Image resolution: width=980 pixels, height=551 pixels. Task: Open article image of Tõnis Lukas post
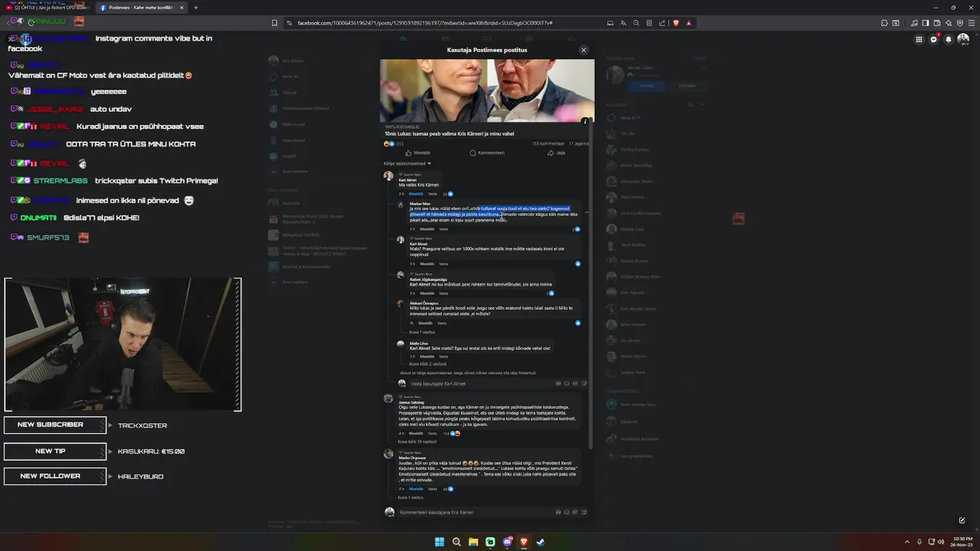(x=487, y=90)
